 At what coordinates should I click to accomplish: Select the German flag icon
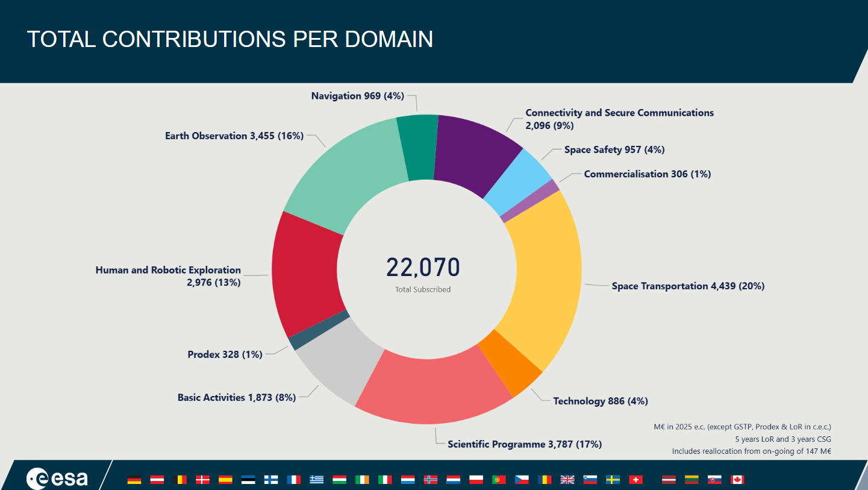click(134, 480)
